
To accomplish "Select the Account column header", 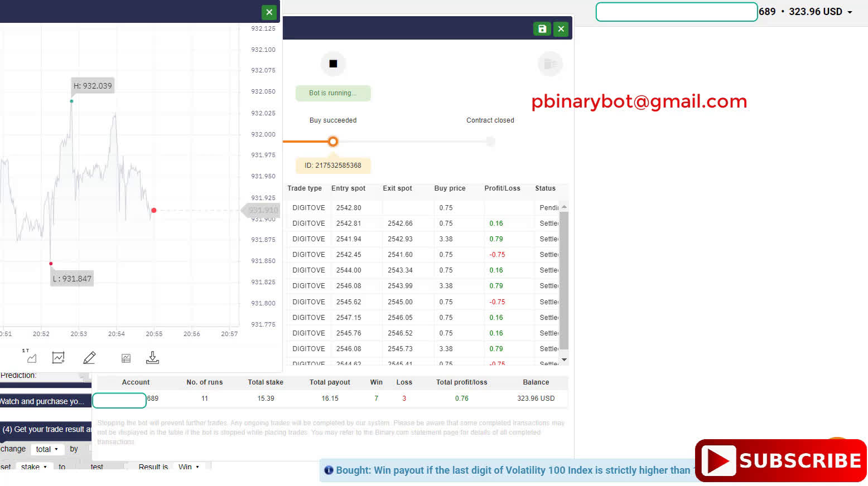I will [136, 382].
